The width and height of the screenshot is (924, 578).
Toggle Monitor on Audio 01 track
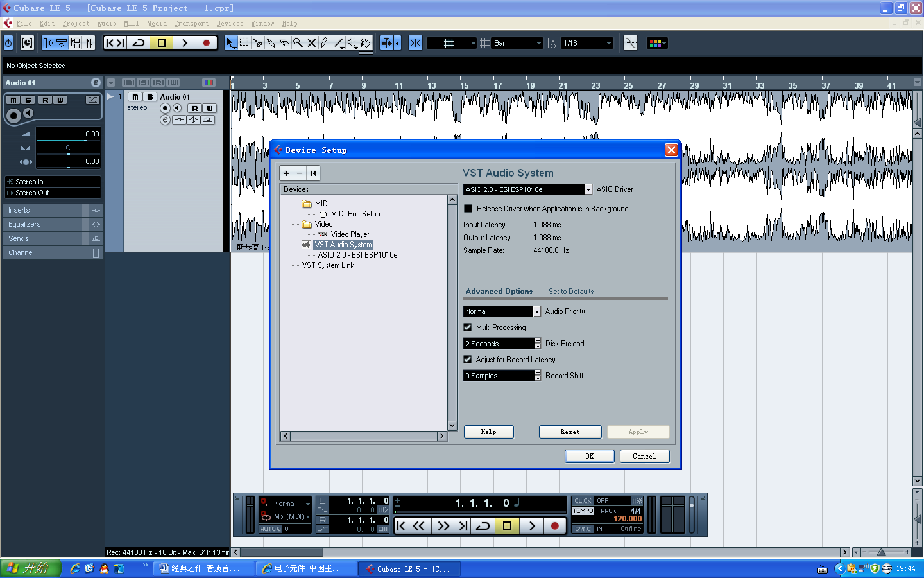(x=177, y=108)
